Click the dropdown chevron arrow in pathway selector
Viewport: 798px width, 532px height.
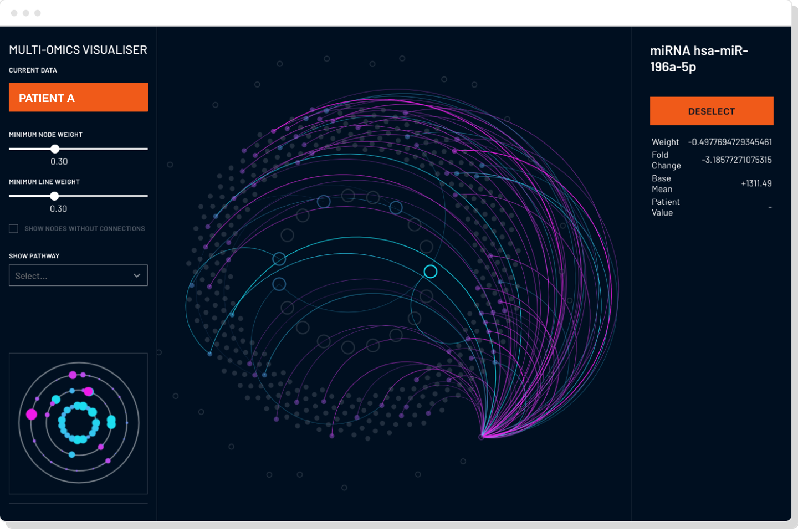tap(137, 275)
